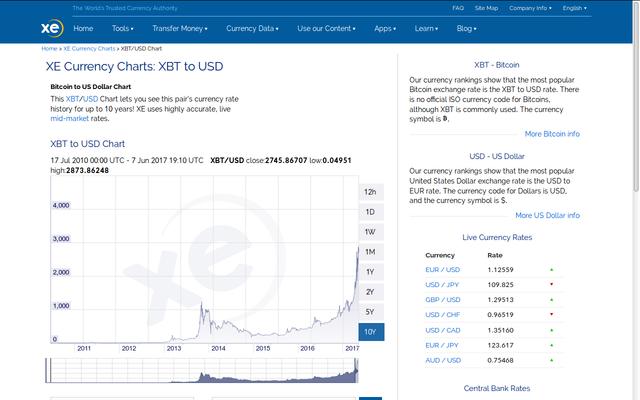640x400 pixels.
Task: Click the right range handle of chart navigator
Action: pos(356,370)
